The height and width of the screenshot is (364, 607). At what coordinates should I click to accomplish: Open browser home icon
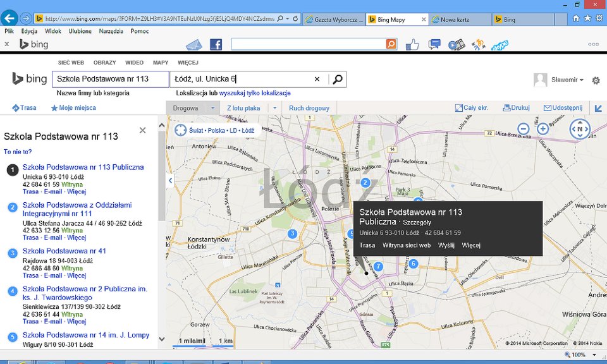click(576, 18)
